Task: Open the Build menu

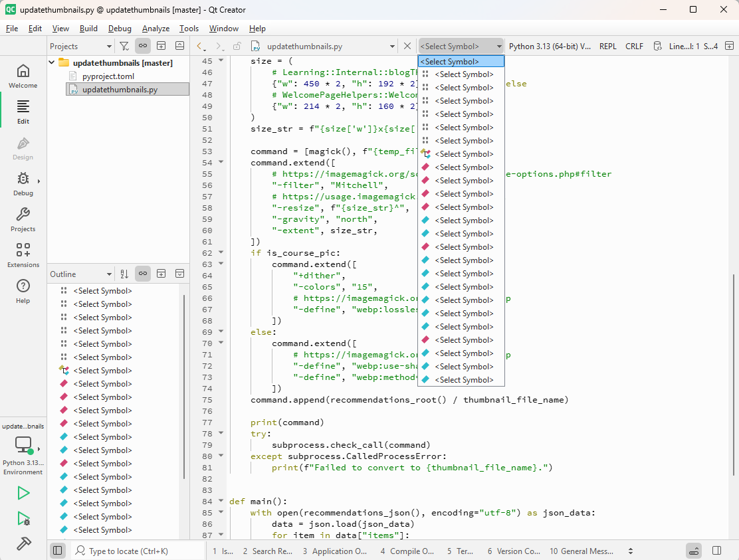Action: point(88,29)
